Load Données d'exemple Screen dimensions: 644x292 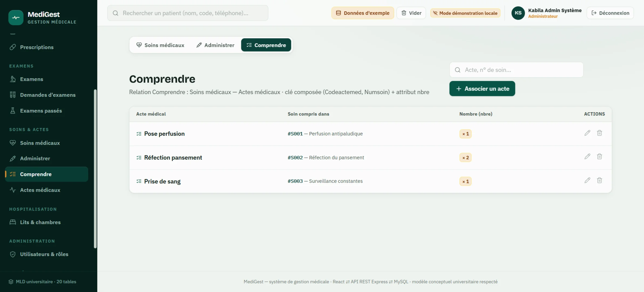pyautogui.click(x=362, y=13)
